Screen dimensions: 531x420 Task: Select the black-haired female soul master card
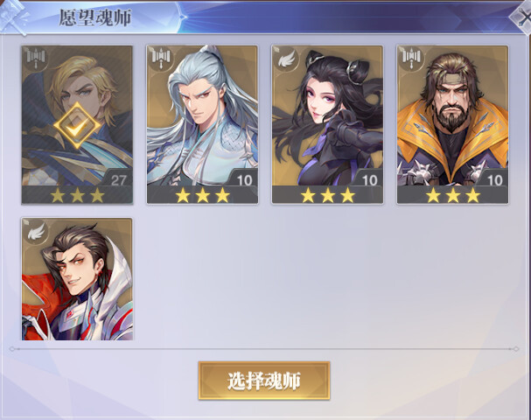click(x=327, y=124)
